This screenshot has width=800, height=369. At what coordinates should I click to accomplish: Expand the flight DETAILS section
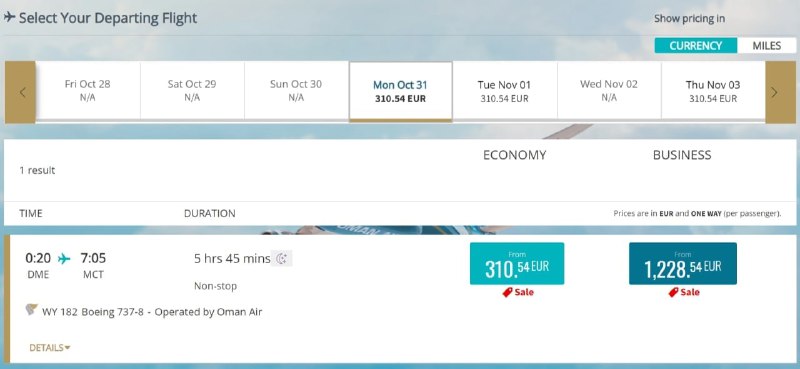pos(49,348)
